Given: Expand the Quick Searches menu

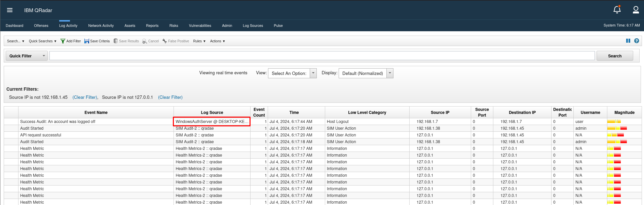Looking at the screenshot, I should point(42,41).
